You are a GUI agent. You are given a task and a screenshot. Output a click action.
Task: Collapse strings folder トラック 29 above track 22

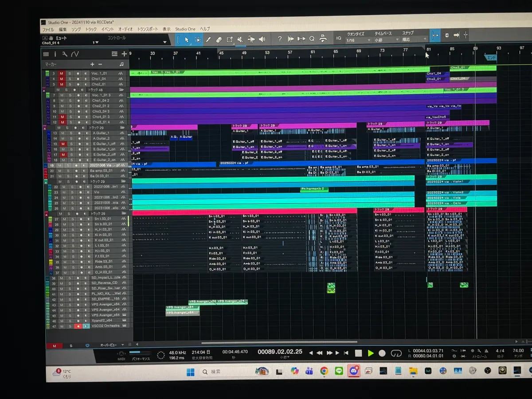click(46, 182)
